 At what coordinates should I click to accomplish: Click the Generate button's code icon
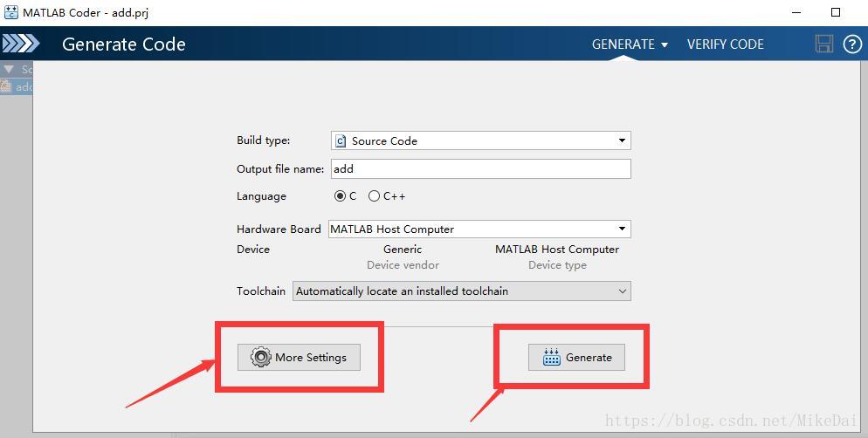(551, 357)
